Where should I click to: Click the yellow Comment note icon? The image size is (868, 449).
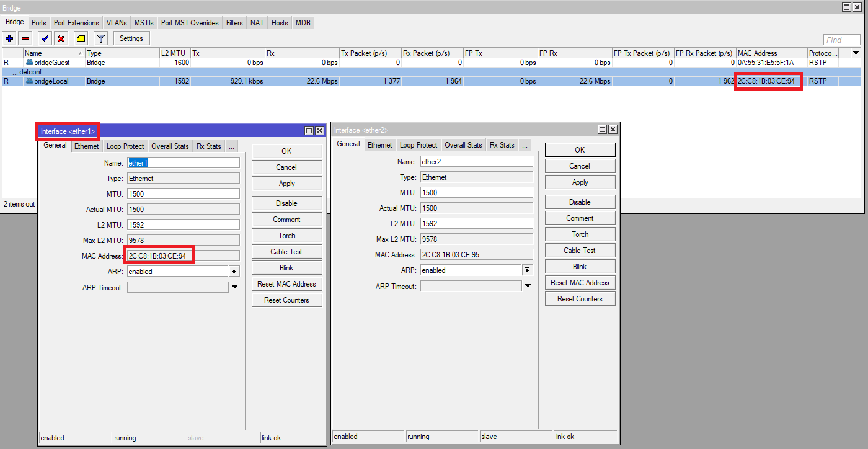pos(81,38)
